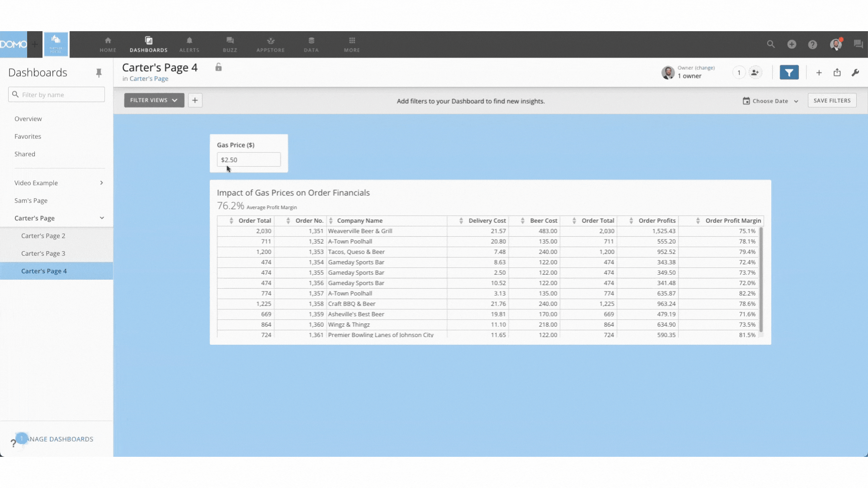Click Manage Dashboards link

pyautogui.click(x=60, y=439)
